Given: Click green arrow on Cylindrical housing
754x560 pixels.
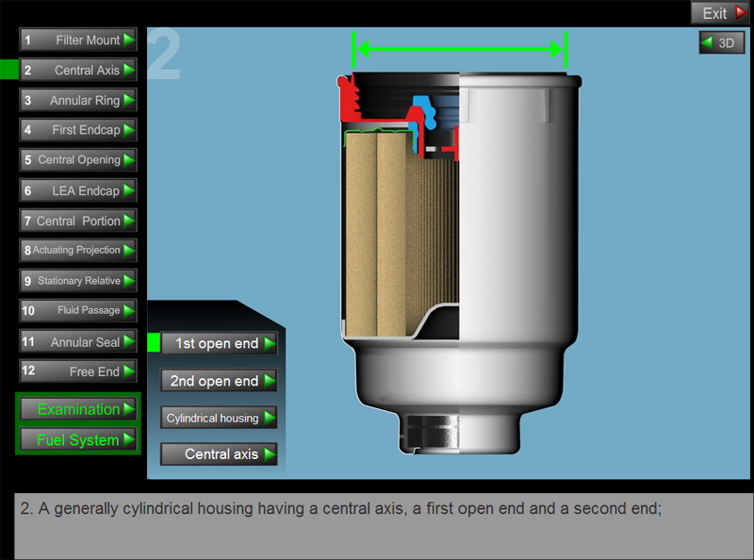Looking at the screenshot, I should coord(270,418).
